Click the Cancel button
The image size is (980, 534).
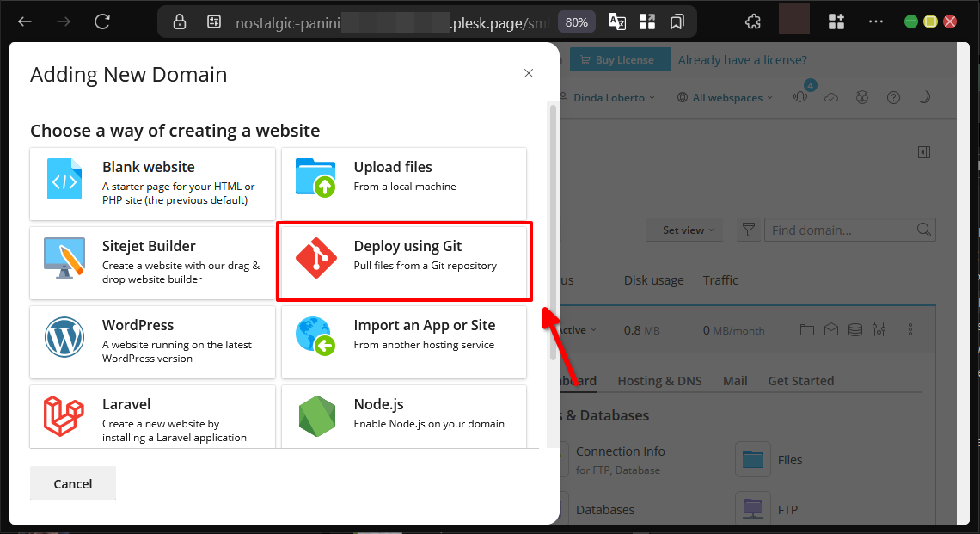73,483
